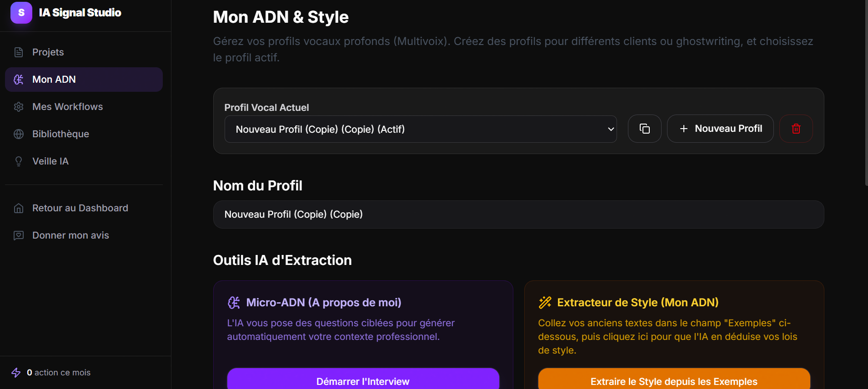Open the Projets section
This screenshot has width=868, height=389.
(84, 52)
